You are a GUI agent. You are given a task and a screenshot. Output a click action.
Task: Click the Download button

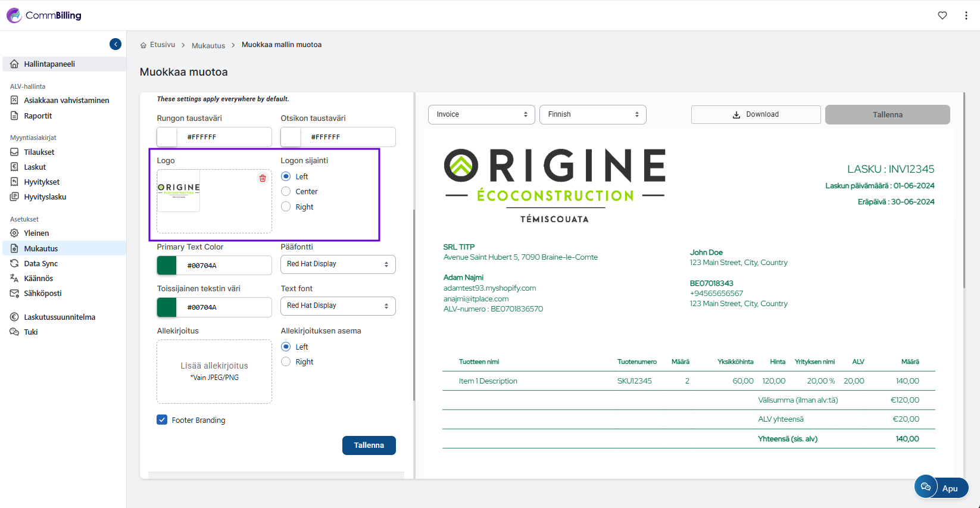tap(756, 114)
